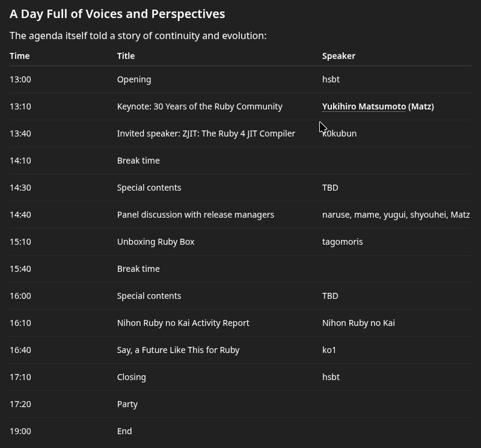Open the Yukihiro Matsumoto link
Viewport: 481px width, 448px height.
364,106
